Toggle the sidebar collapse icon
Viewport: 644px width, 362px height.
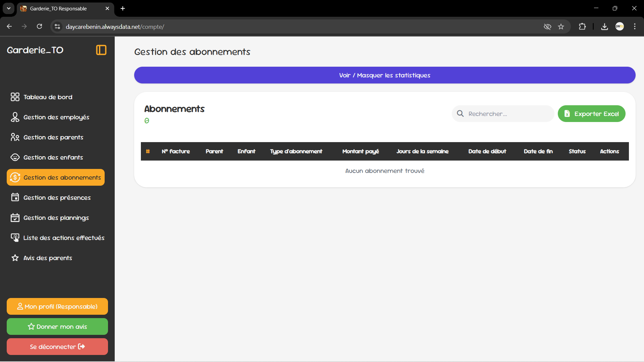coord(101,50)
